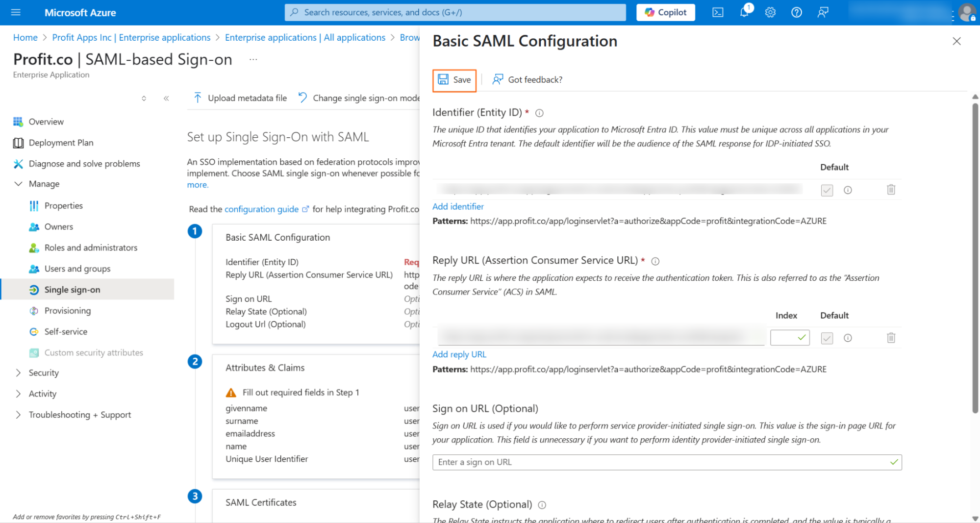The image size is (980, 523).
Task: Show info tooltip for Reply URL heading
Action: tap(655, 261)
